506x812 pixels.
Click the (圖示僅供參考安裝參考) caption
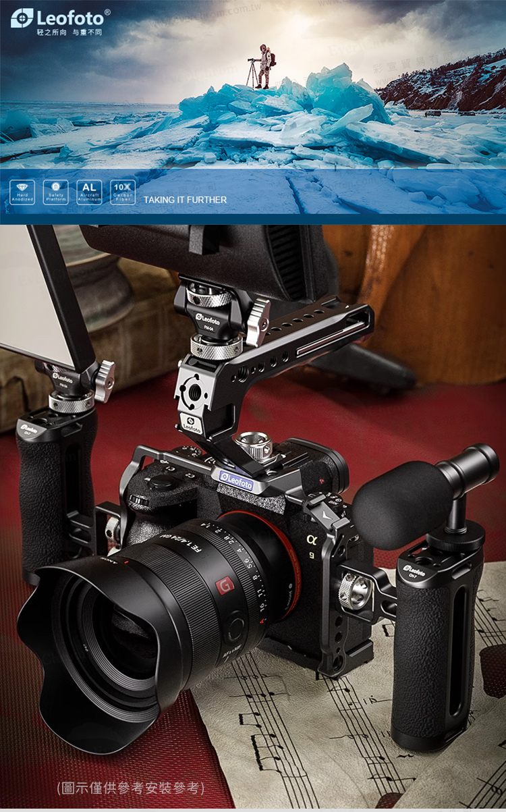tap(131, 788)
